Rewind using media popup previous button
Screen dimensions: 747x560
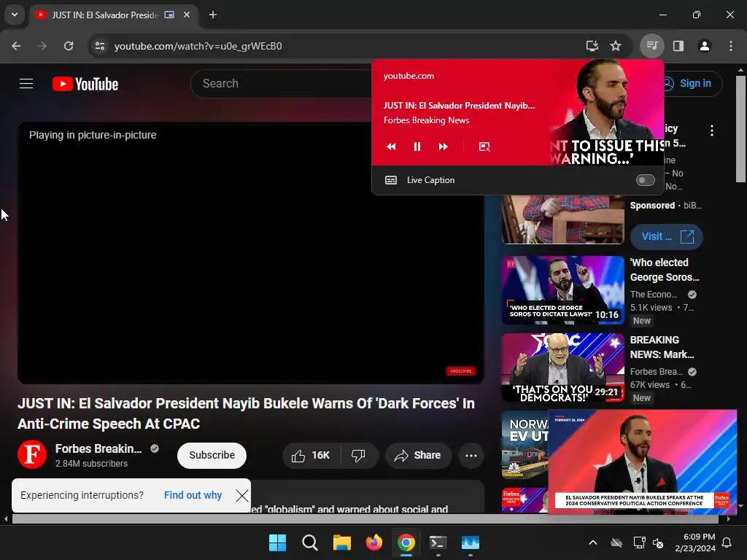[391, 147]
